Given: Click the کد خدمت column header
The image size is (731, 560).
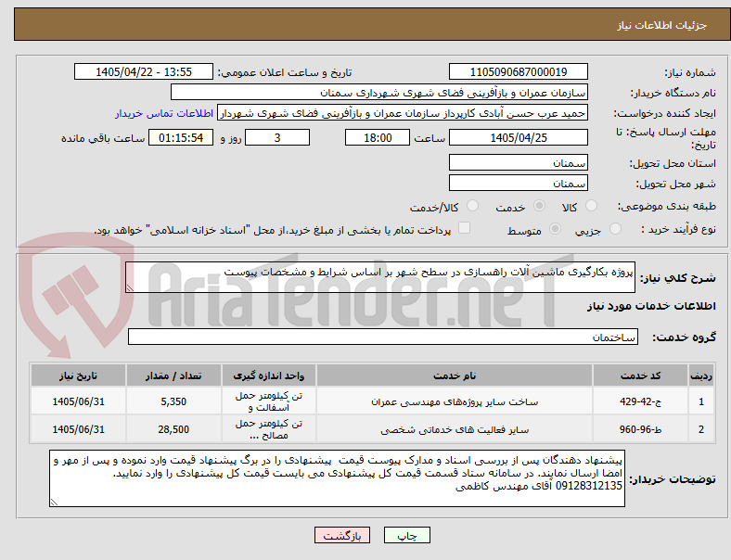Looking at the screenshot, I should pos(641,375).
